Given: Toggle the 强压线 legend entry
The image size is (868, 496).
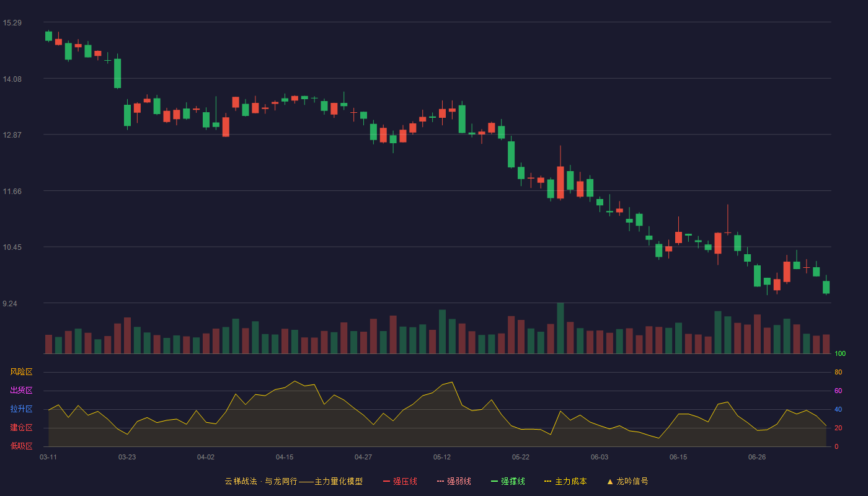Looking at the screenshot, I should (x=400, y=481).
